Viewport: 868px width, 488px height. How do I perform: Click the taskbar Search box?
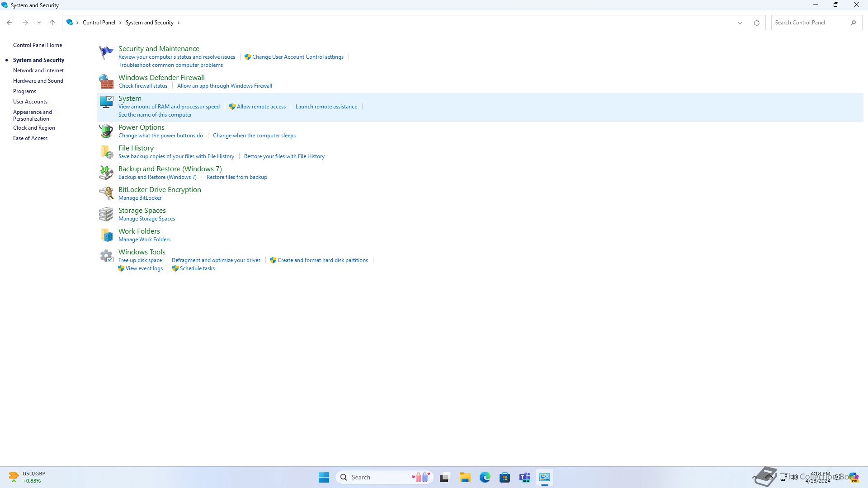coord(384,477)
